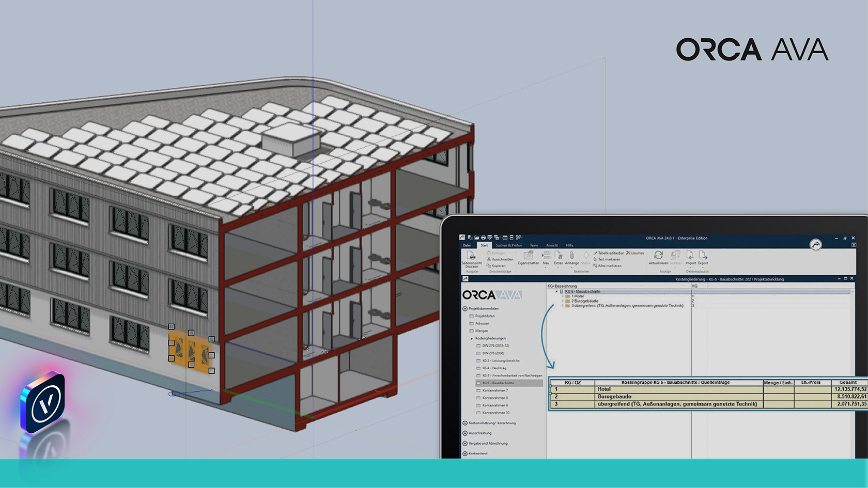Click the printer icon in the quick access bar
This screenshot has height=488, width=868.
(x=483, y=238)
